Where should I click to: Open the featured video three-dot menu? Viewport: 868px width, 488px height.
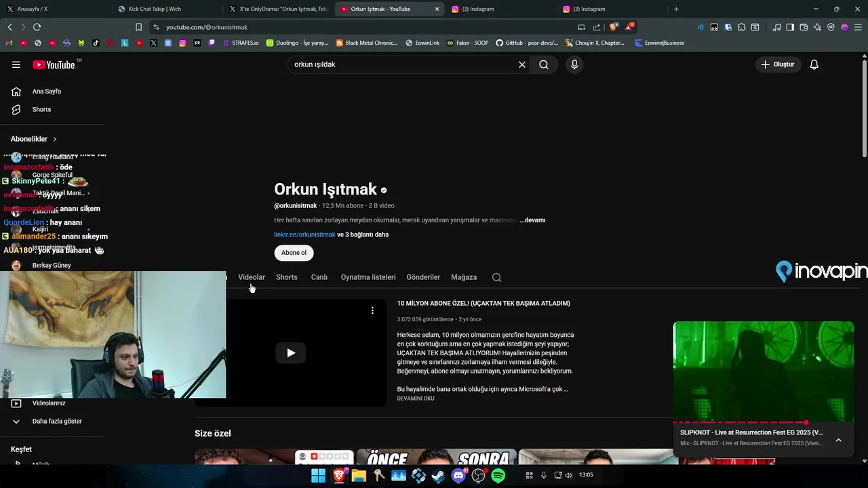372,310
